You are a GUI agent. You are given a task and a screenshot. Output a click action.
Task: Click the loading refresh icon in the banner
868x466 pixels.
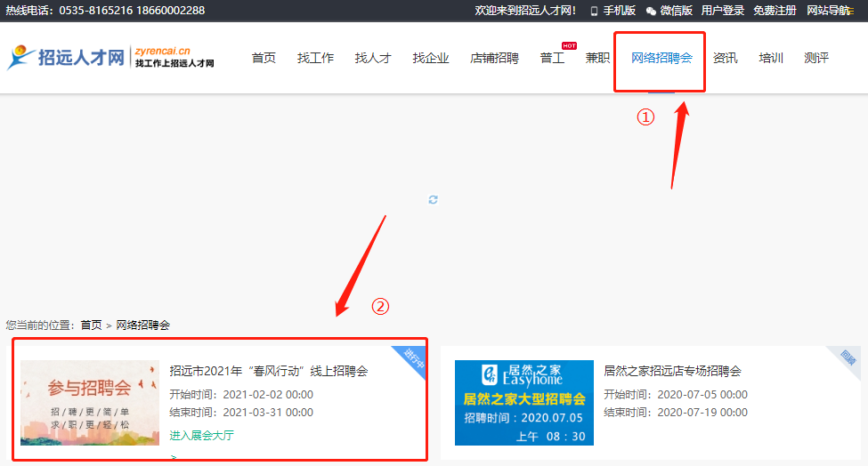point(433,200)
